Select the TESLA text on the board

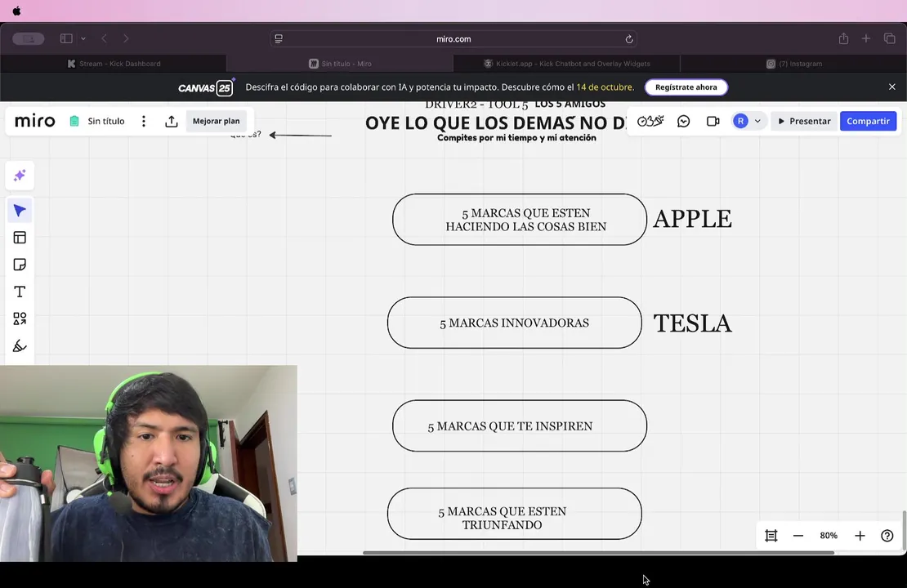[692, 323]
